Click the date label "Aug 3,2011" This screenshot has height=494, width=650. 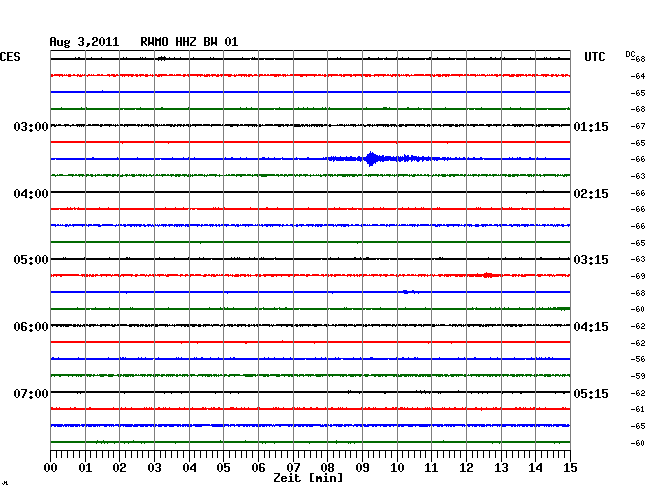[x=84, y=42]
